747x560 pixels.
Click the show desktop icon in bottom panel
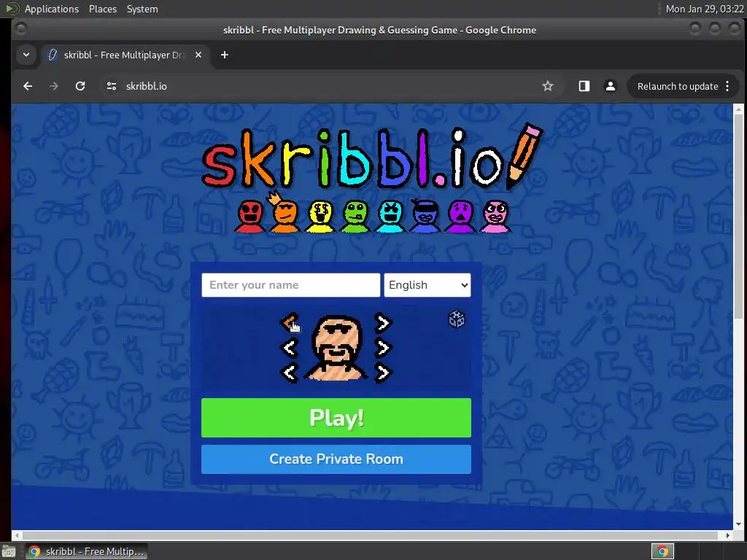point(9,551)
